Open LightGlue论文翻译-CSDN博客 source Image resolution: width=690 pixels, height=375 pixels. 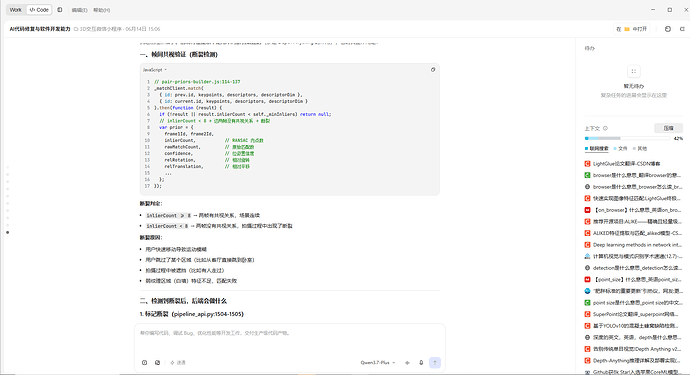point(627,164)
